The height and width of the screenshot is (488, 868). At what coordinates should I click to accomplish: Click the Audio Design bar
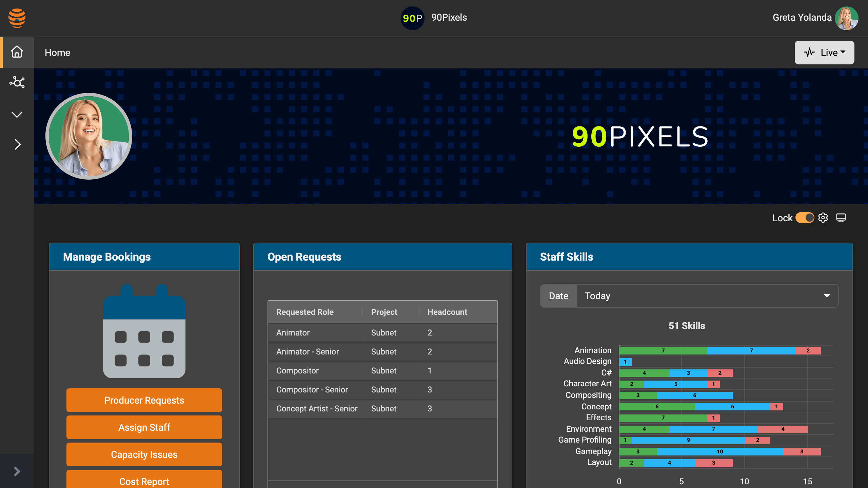point(625,362)
